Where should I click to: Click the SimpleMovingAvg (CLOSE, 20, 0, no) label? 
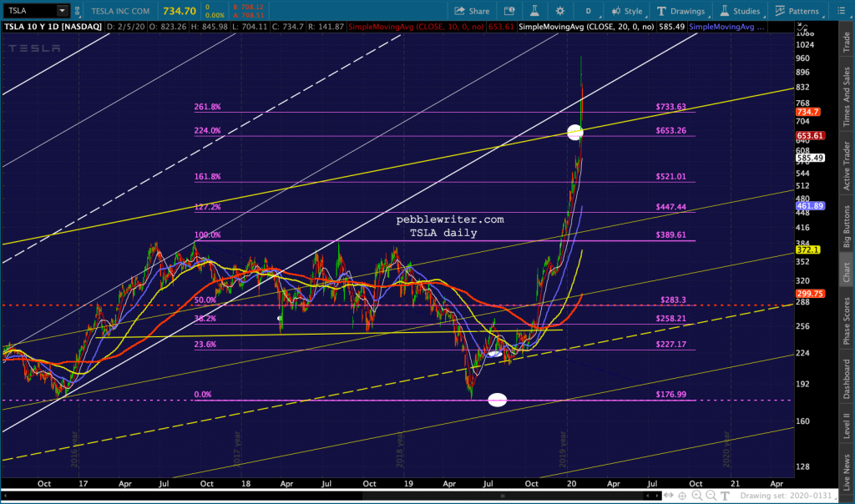(x=586, y=26)
